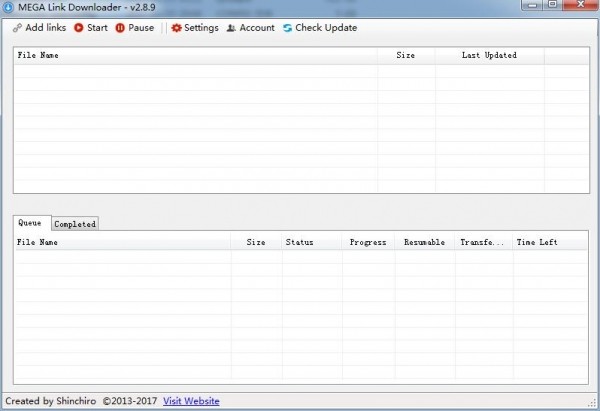600x411 pixels.
Task: Click the ©2013-2017 copyright text
Action: (130, 401)
